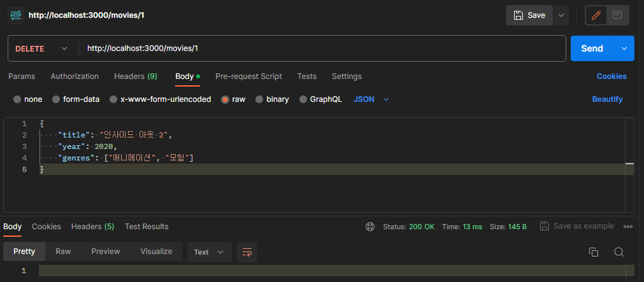This screenshot has height=282, width=644.
Task: Copy the response with the copy icon
Action: click(594, 252)
